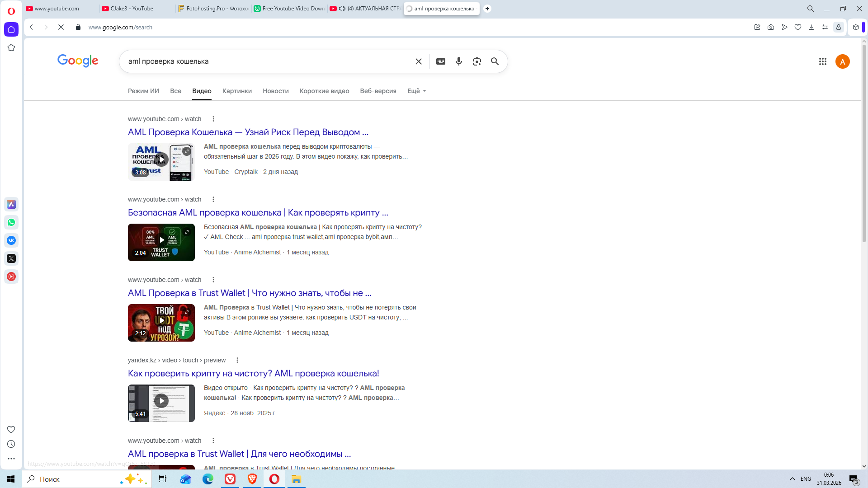Image resolution: width=868 pixels, height=488 pixels.
Task: Click the voice search microphone icon
Action: click(458, 61)
